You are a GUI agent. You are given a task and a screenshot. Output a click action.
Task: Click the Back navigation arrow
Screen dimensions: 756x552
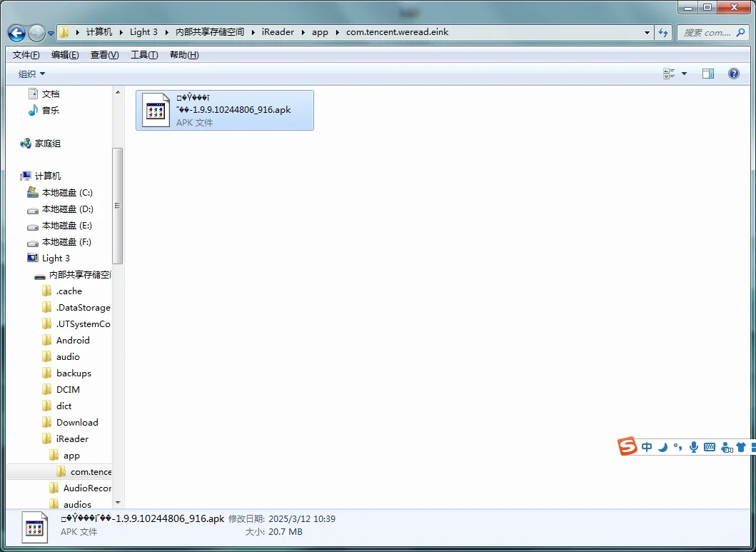point(16,33)
